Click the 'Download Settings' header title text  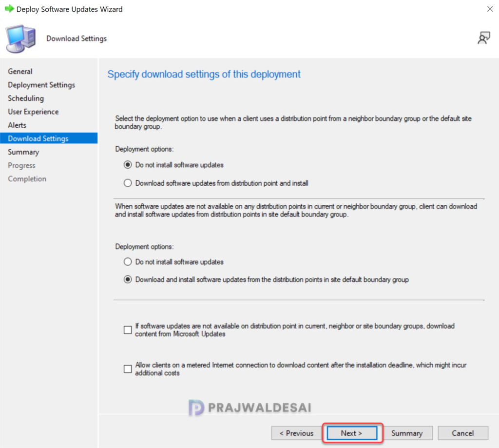[77, 39]
